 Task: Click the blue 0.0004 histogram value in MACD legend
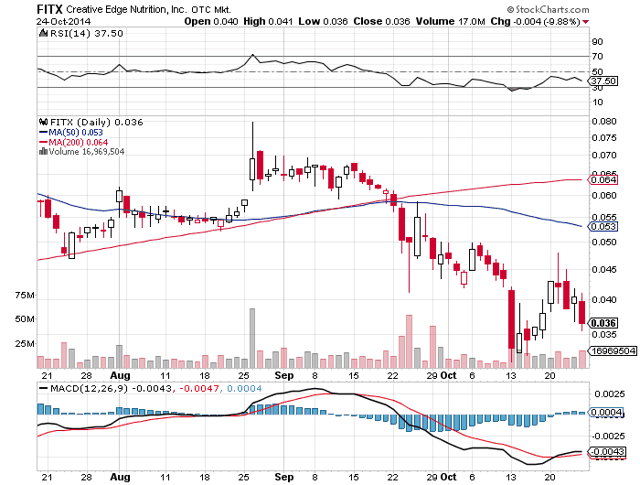point(244,388)
